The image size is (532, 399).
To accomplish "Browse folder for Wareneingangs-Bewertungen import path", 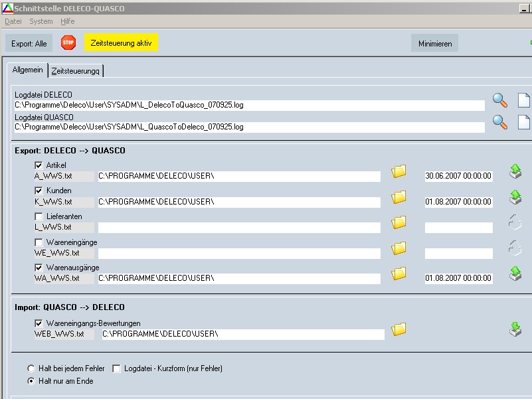I will tap(399, 329).
